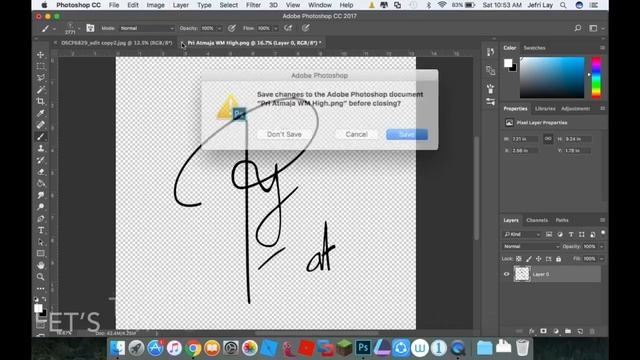Toggle airbrush-style build-up icon
Viewport: 640px width, 360px height.
288,28
